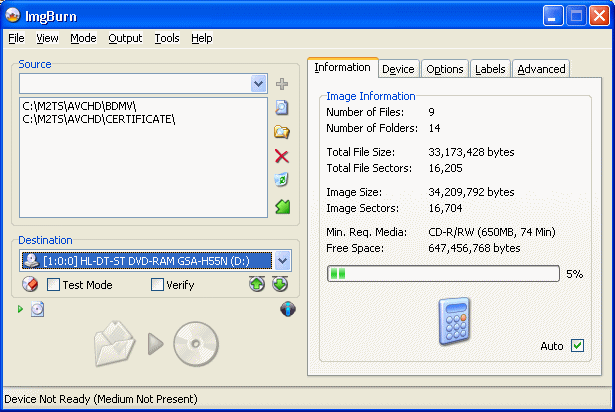Expand the Destination drive dropdown arrow
This screenshot has height=412, width=615.
tap(282, 261)
